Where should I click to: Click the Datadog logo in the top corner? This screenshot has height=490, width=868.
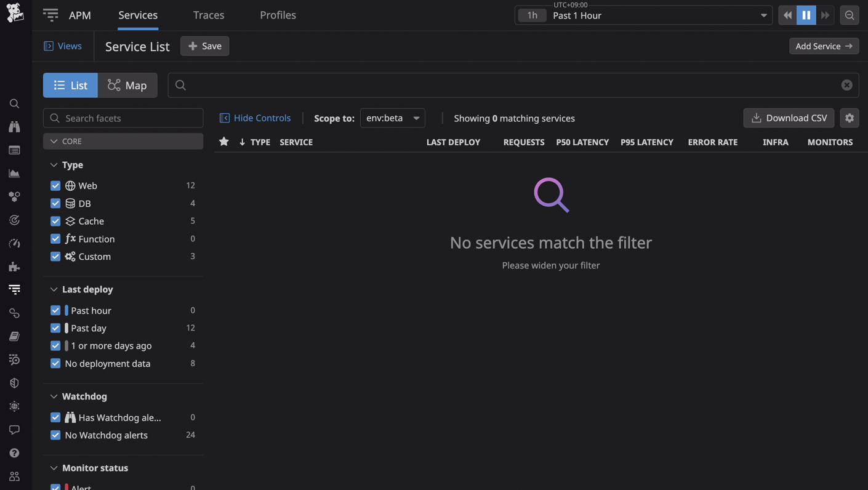[14, 14]
